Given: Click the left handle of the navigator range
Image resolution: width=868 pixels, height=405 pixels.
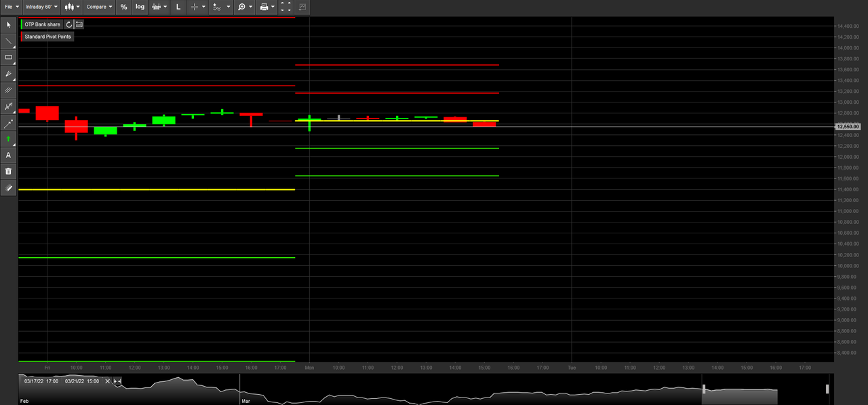Looking at the screenshot, I should (704, 389).
